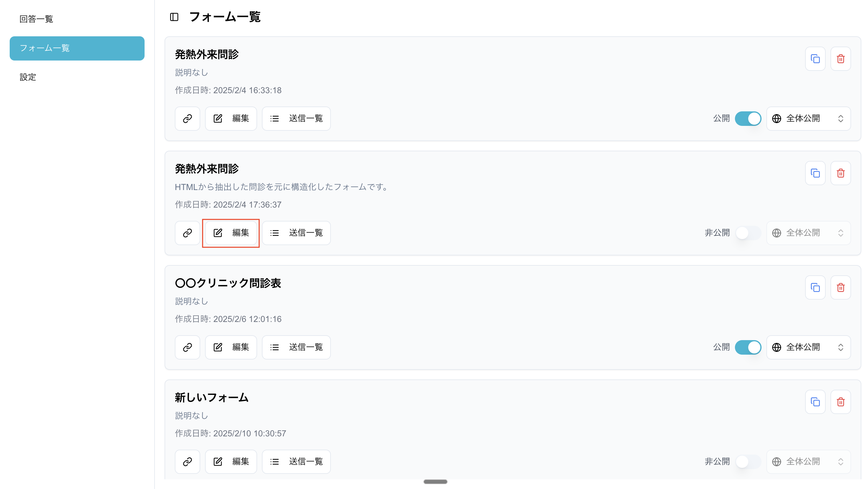868x489 pixels.
Task: Delete the 〇〇クリニック問診表 form
Action: pos(840,288)
